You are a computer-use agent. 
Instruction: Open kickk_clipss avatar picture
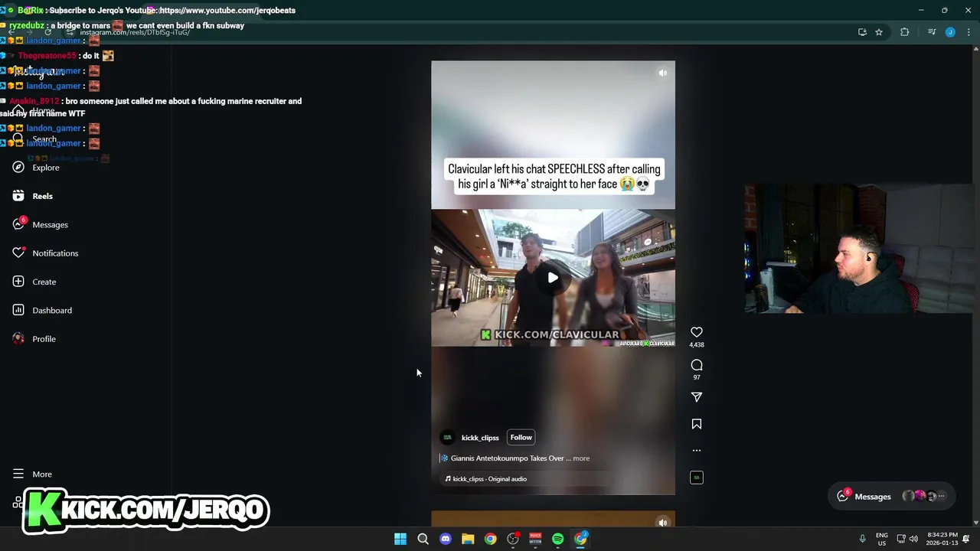(x=448, y=438)
